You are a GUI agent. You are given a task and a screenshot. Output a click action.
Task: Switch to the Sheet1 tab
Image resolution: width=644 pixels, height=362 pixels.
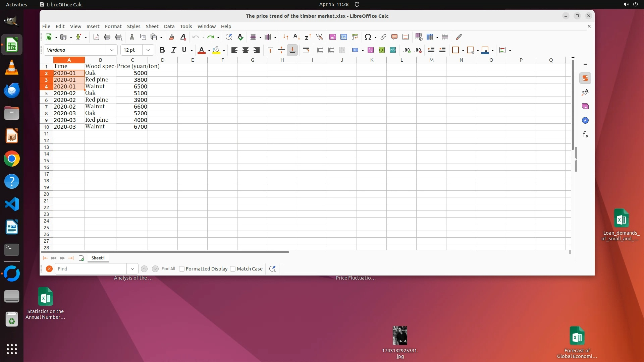click(98, 258)
